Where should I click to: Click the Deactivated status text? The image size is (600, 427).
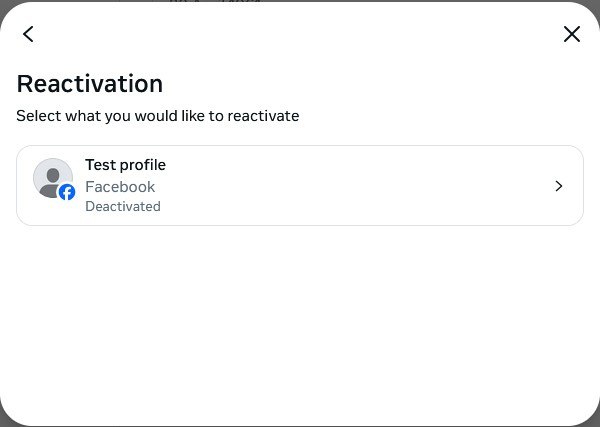pos(122,207)
